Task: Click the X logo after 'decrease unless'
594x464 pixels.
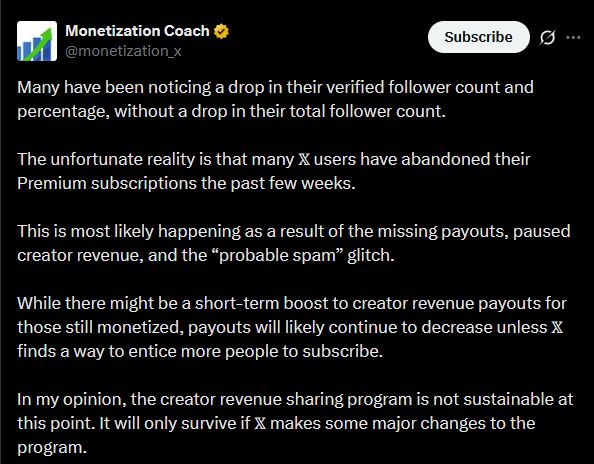Action: click(557, 327)
